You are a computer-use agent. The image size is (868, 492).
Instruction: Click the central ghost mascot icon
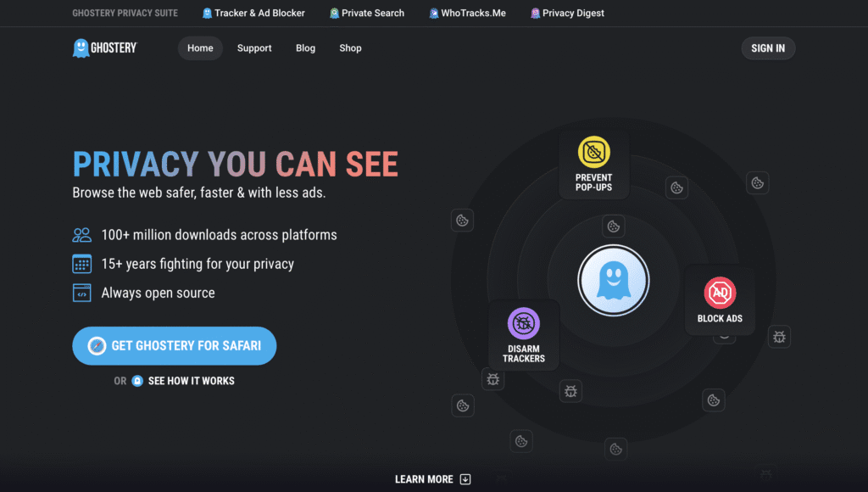(613, 281)
